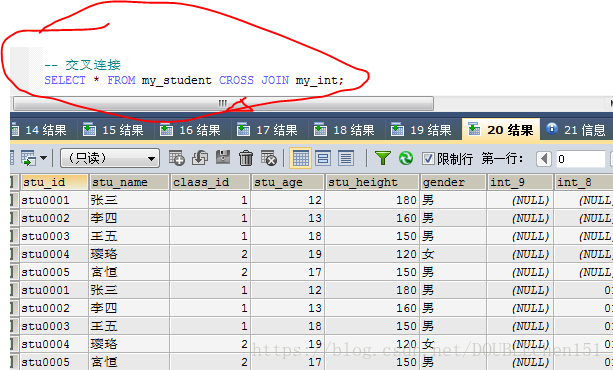Click the duplicate row icon

click(200, 158)
